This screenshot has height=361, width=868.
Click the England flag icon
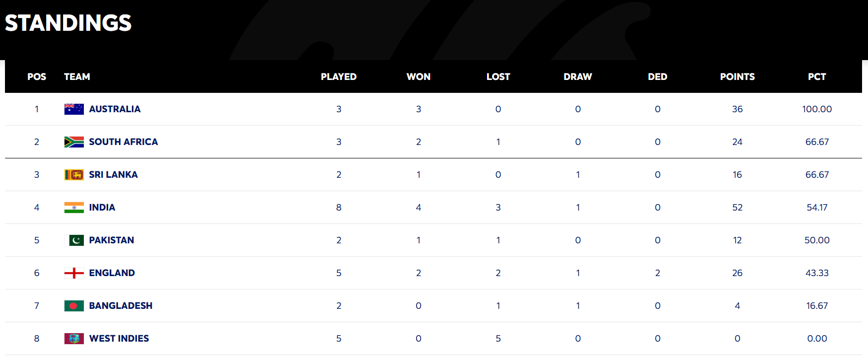coord(74,273)
